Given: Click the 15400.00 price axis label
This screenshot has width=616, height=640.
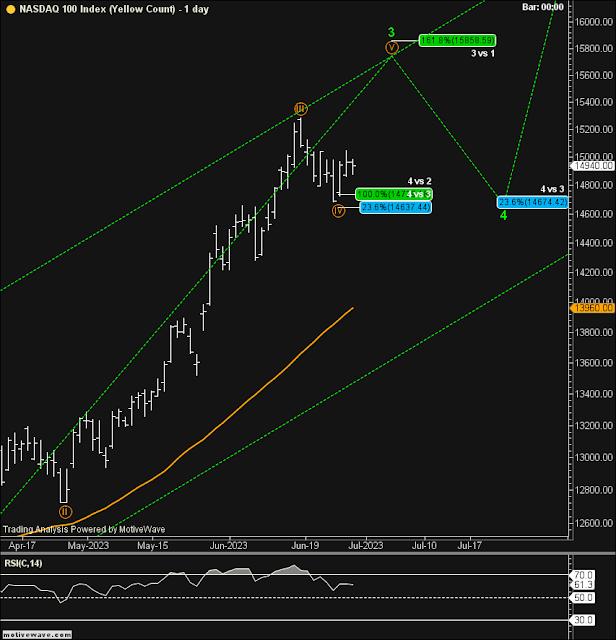Looking at the screenshot, I should [x=594, y=102].
